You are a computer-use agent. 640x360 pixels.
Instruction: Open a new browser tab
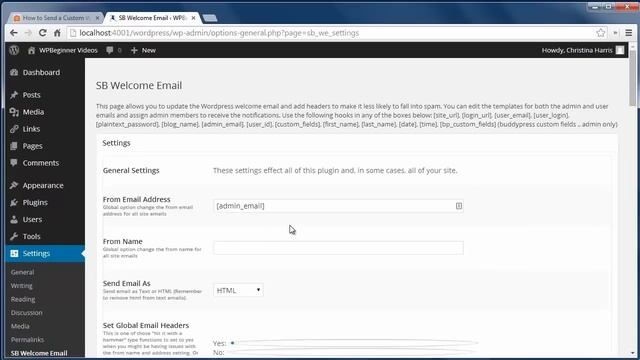[210, 18]
